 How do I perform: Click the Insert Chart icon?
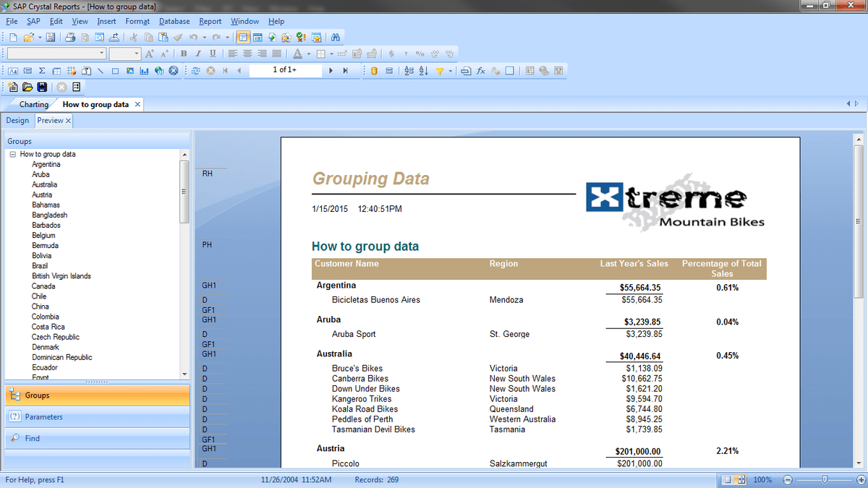[x=144, y=71]
